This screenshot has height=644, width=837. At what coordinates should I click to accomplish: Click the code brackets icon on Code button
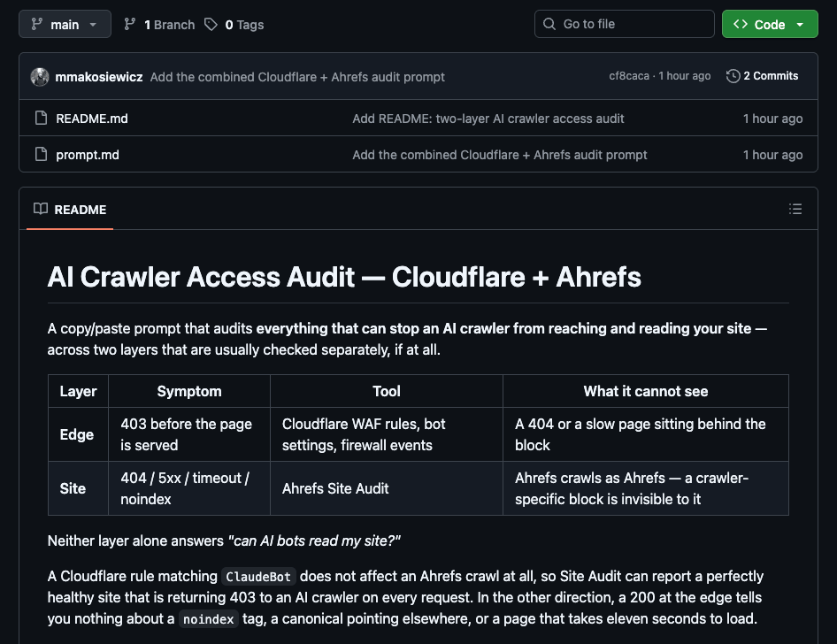click(x=741, y=24)
